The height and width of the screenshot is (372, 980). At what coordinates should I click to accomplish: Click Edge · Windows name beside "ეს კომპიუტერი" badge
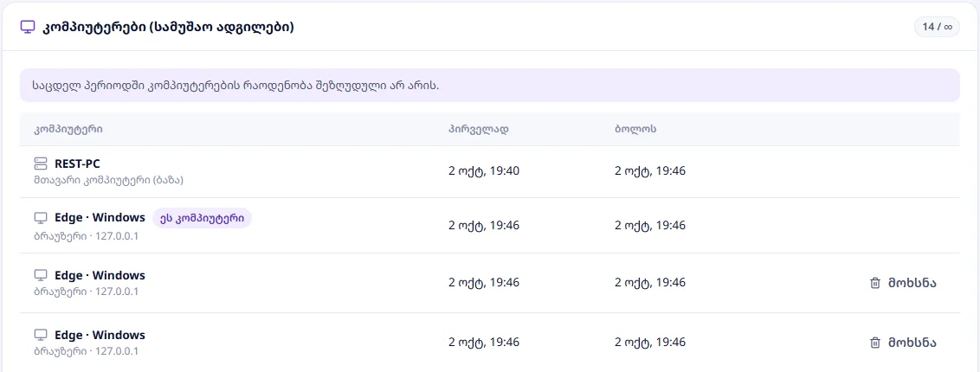(x=100, y=218)
